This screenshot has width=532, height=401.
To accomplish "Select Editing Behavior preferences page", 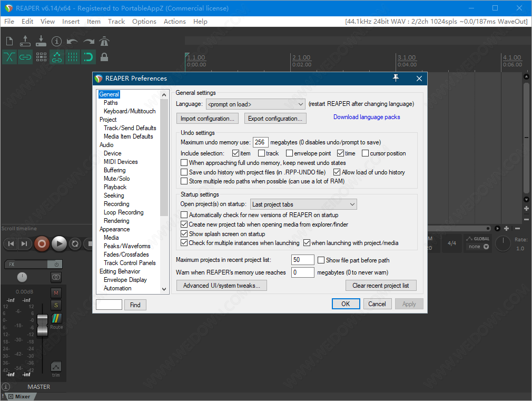I will pyautogui.click(x=120, y=271).
